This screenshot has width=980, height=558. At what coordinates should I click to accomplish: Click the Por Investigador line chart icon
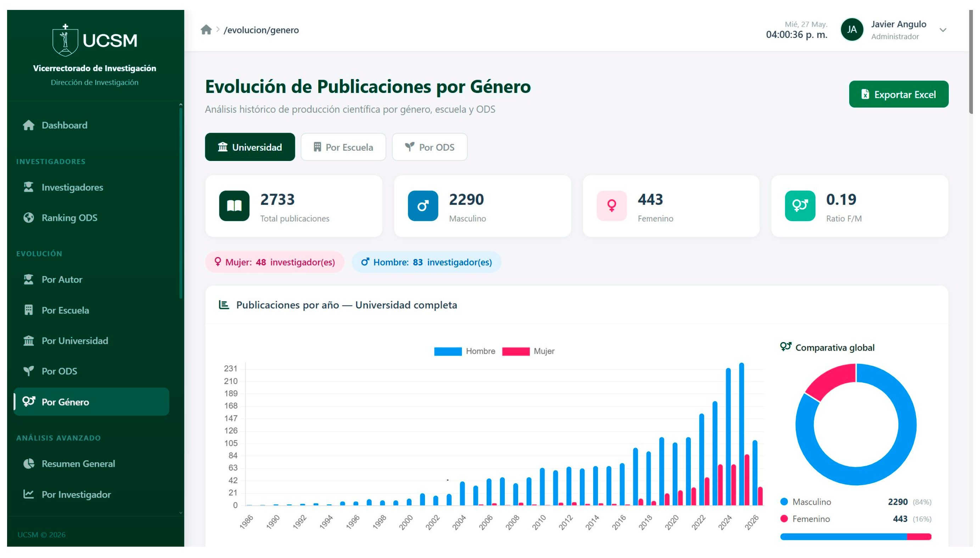[x=29, y=494]
